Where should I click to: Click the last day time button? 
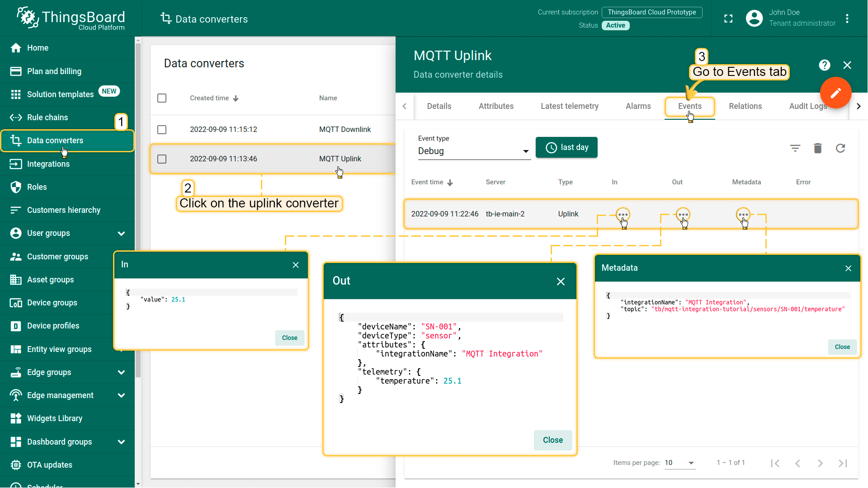(x=566, y=147)
